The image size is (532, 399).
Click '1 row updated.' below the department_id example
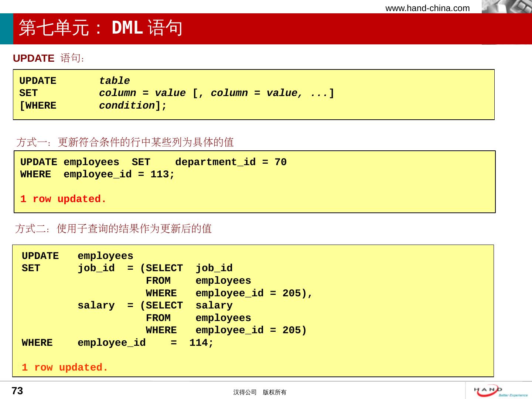63,199
